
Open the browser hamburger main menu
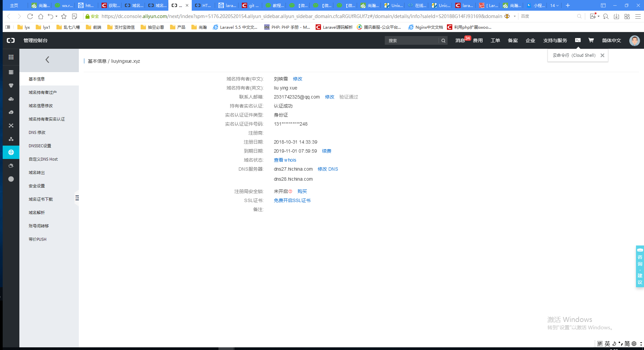point(638,16)
